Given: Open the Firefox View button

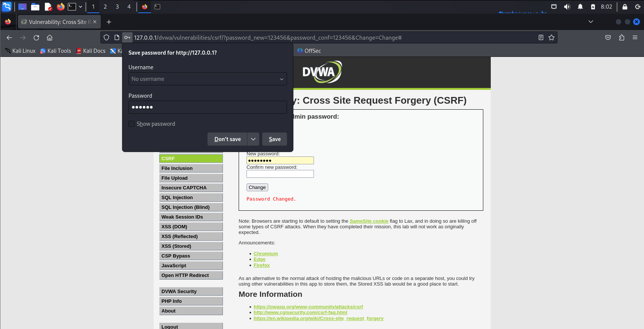Looking at the screenshot, I should click(8, 22).
